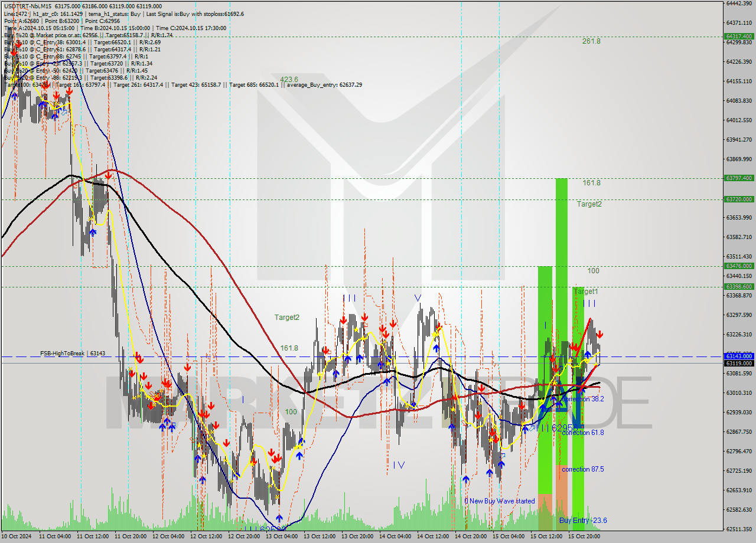This screenshot has height=543, width=756.
Task: Click the 15 Oct 20:00 time label
Action: (x=585, y=537)
